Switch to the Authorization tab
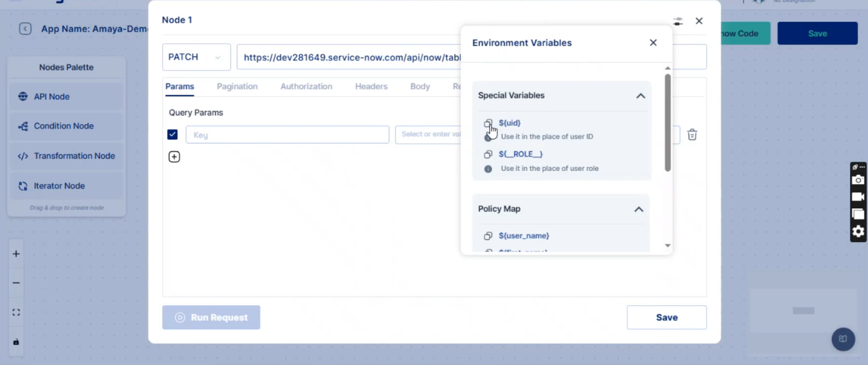868x365 pixels. point(306,87)
